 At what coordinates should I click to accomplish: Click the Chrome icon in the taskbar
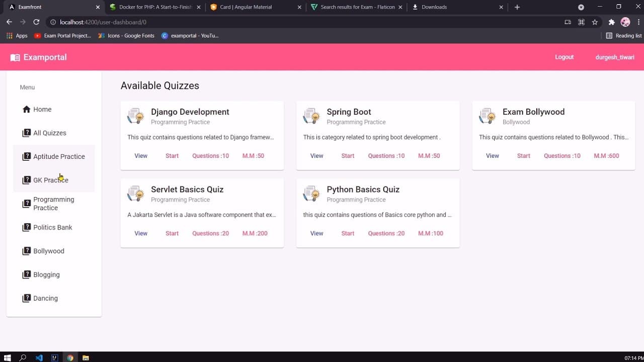(x=70, y=358)
